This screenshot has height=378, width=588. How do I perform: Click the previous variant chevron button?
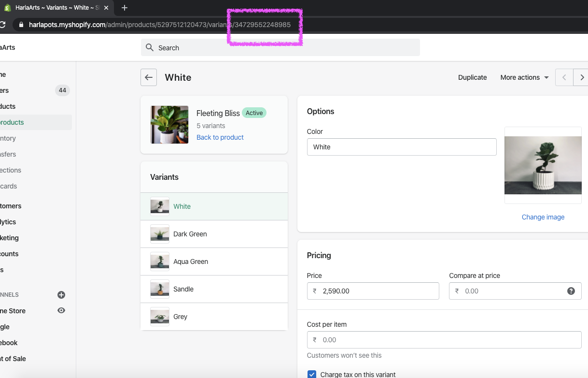pyautogui.click(x=564, y=77)
